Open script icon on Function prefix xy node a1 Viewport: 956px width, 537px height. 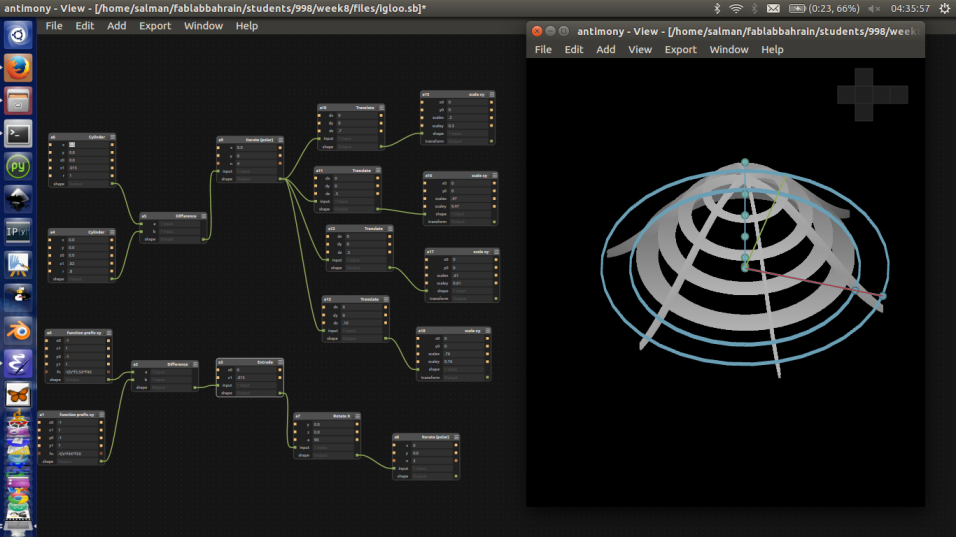(101, 414)
